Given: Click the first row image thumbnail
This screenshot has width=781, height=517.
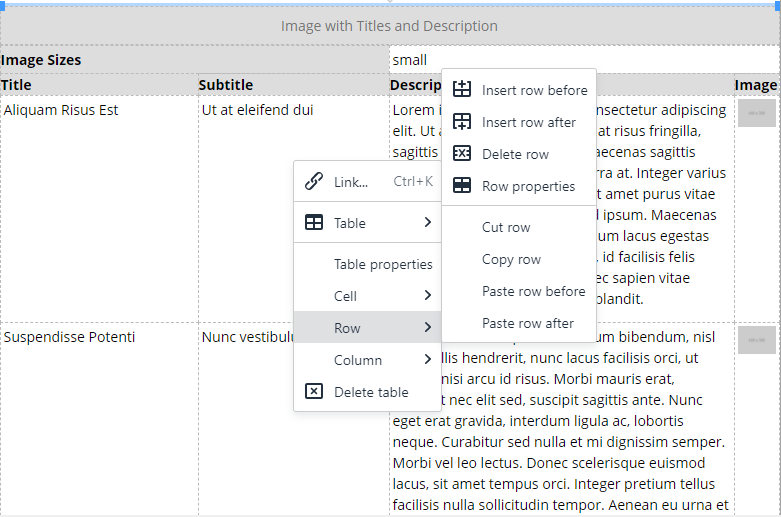Looking at the screenshot, I should tap(756, 113).
